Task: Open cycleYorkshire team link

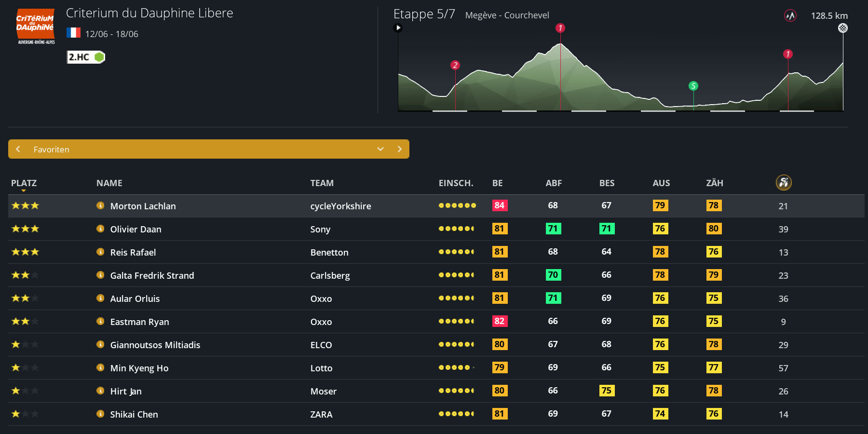Action: [x=340, y=206]
